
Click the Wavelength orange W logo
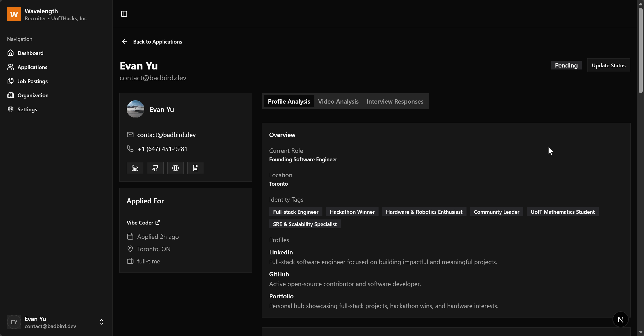(x=14, y=14)
